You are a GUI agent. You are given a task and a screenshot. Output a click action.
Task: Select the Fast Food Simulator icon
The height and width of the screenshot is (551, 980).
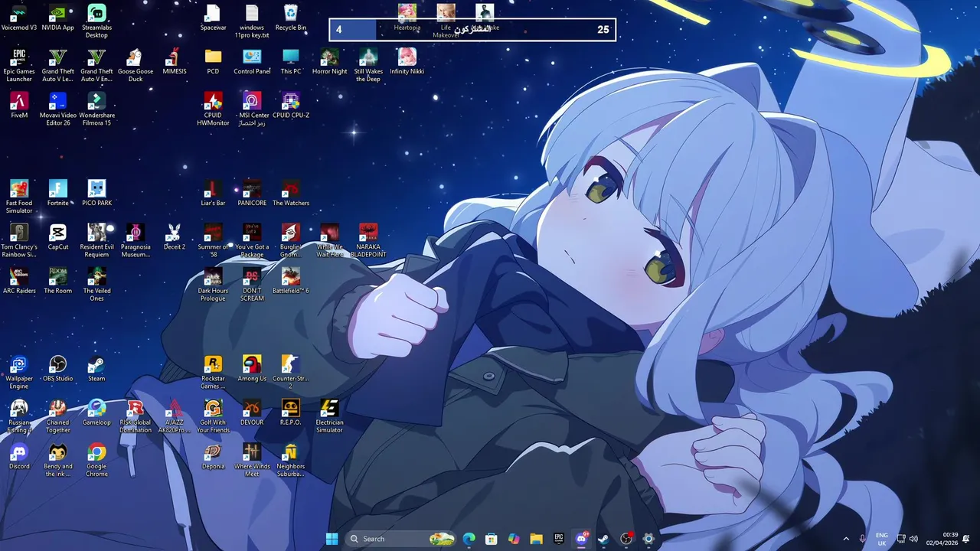[x=19, y=197]
